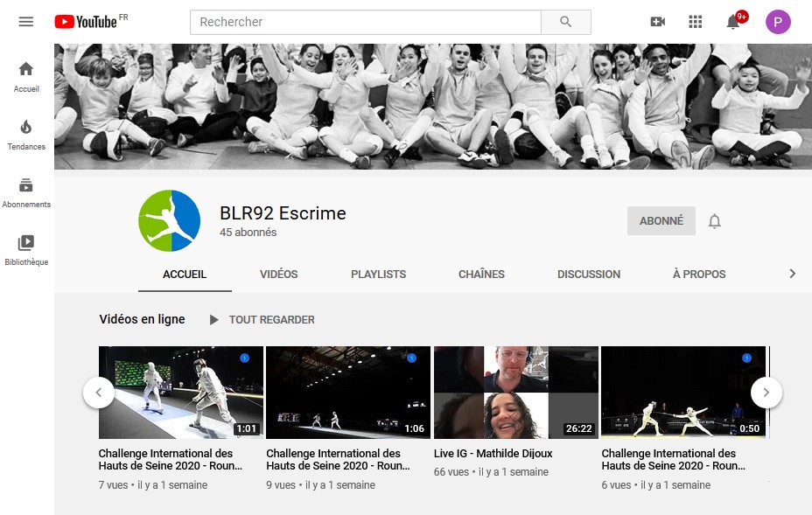Open the Challenge International title with 6 vues
The width and height of the screenshot is (812, 515).
click(x=673, y=460)
